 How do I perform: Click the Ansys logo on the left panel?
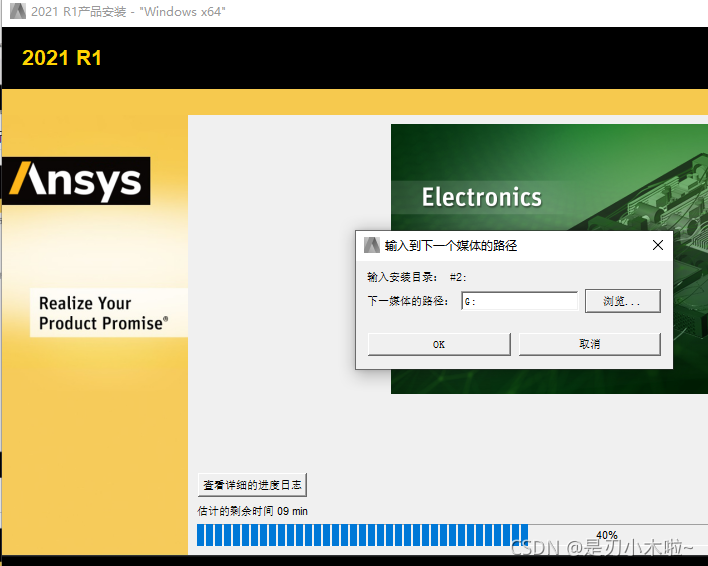(x=77, y=181)
